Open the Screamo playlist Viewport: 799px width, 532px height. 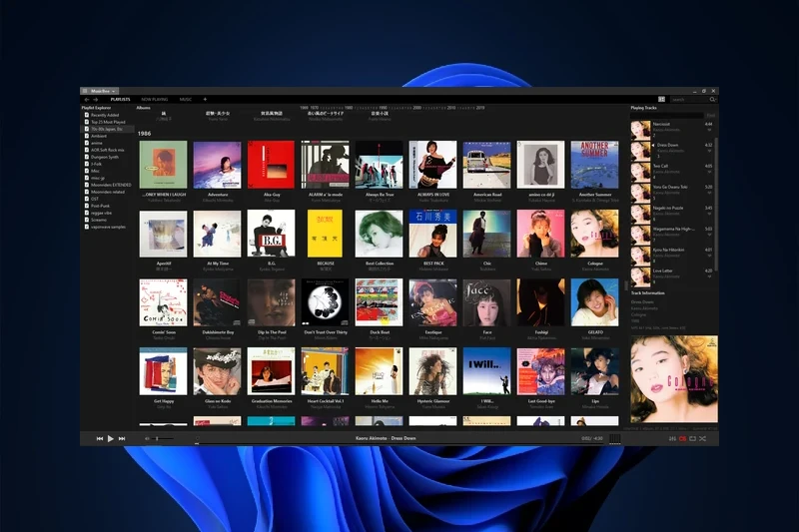pos(99,220)
